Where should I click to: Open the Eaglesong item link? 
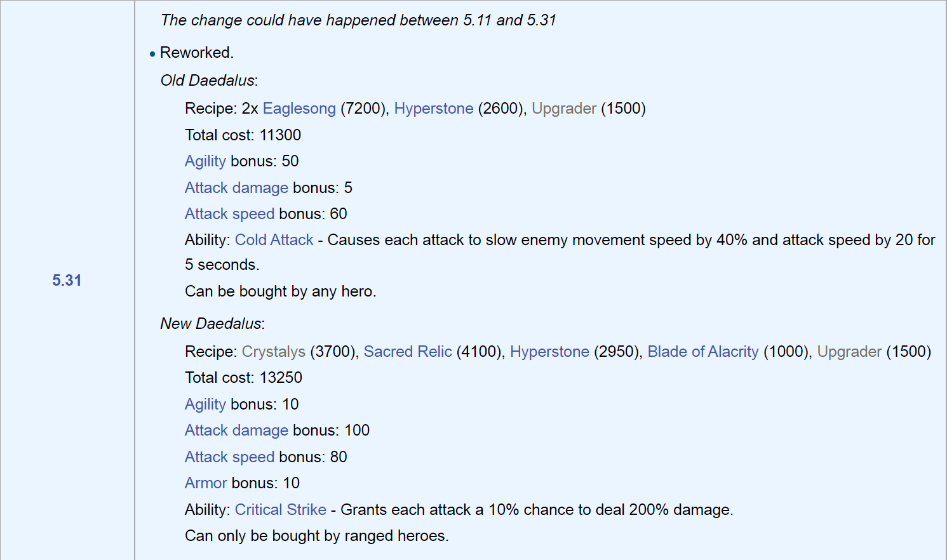(299, 109)
